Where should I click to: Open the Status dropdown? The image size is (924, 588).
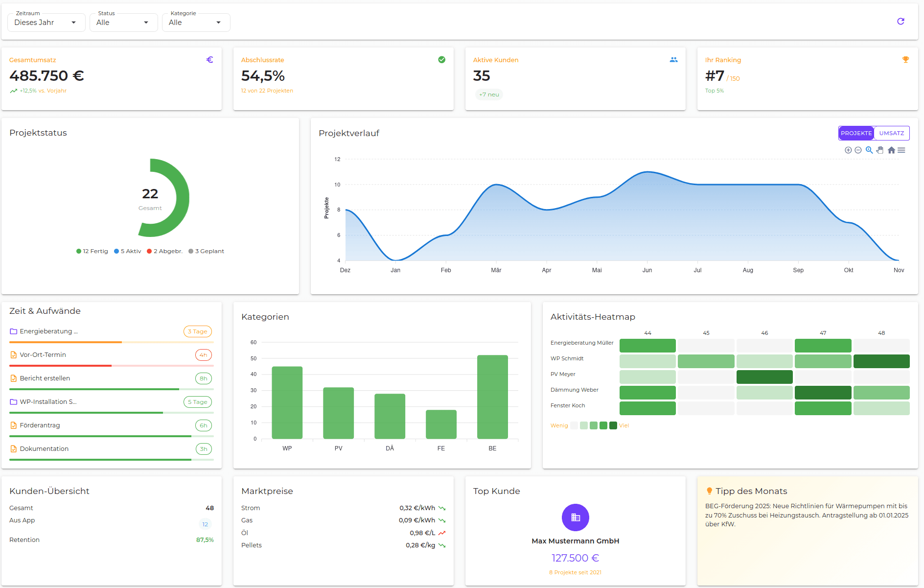tap(123, 22)
